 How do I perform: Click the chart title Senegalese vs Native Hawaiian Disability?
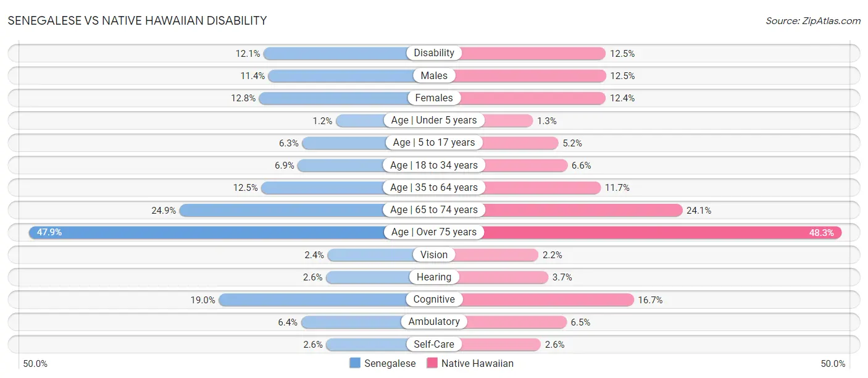(137, 20)
